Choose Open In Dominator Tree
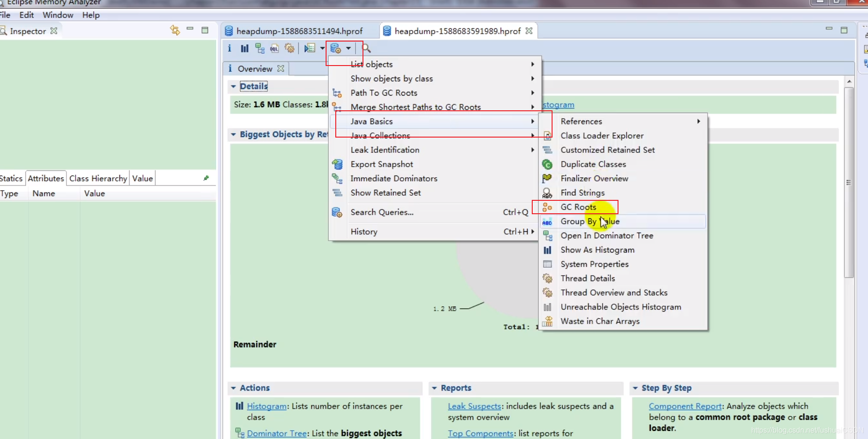This screenshot has height=439, width=868. [624, 236]
